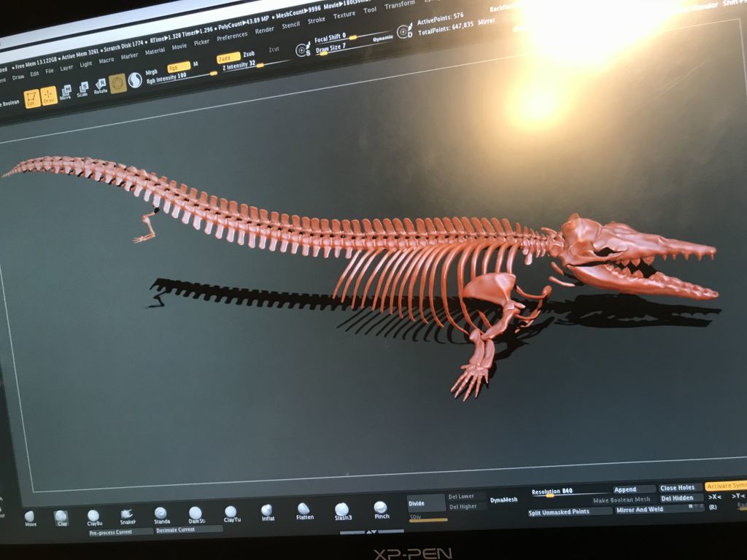Pick the Slash3 brush
Image resolution: width=747 pixels, height=560 pixels.
pyautogui.click(x=343, y=512)
